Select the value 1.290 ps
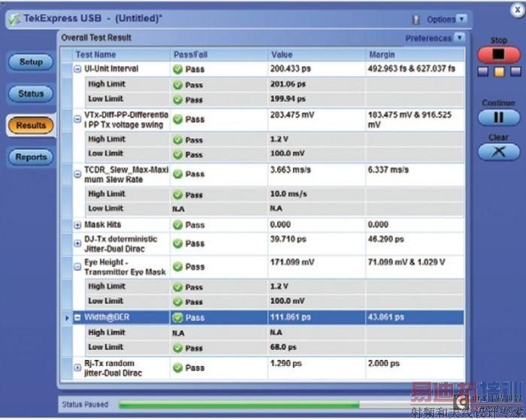 [x=286, y=364]
